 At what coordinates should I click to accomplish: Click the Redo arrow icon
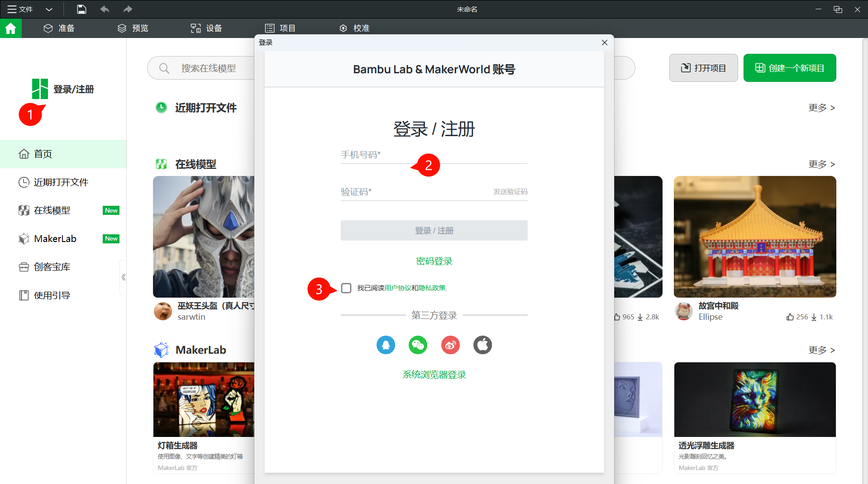[128, 9]
